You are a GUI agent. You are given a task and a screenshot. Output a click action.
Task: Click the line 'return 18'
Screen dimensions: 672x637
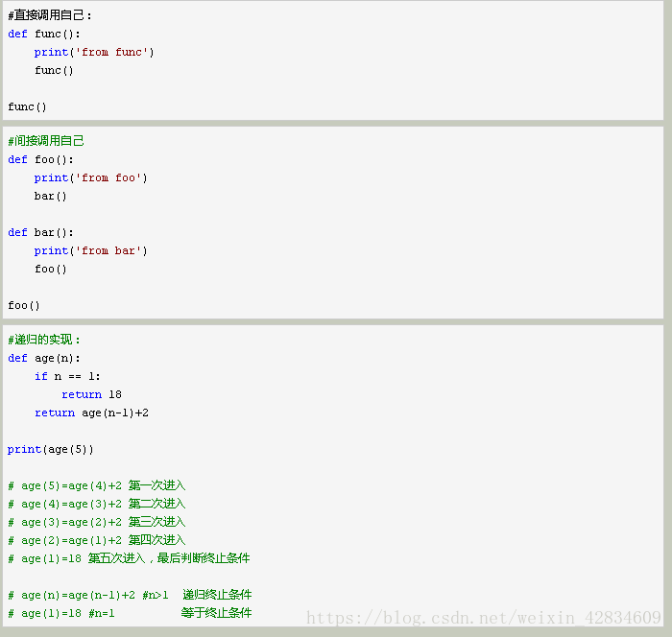(x=92, y=394)
